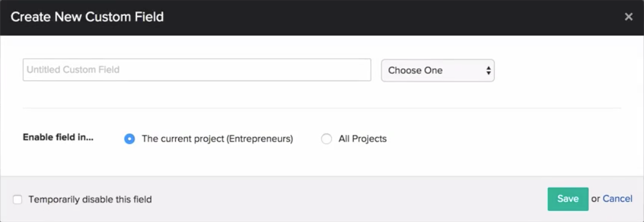The width and height of the screenshot is (644, 222).
Task: Click the 'Temporarily disable this field' label
Action: pos(90,200)
